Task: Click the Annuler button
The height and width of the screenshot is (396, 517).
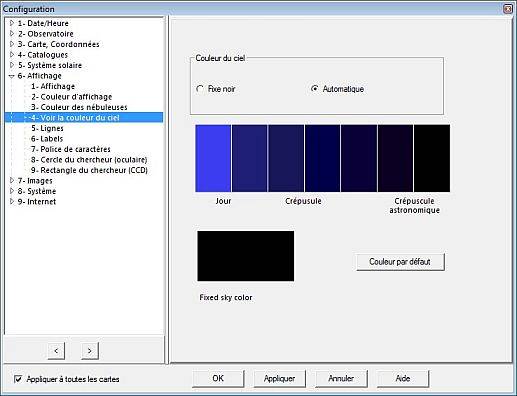Action: (x=341, y=379)
